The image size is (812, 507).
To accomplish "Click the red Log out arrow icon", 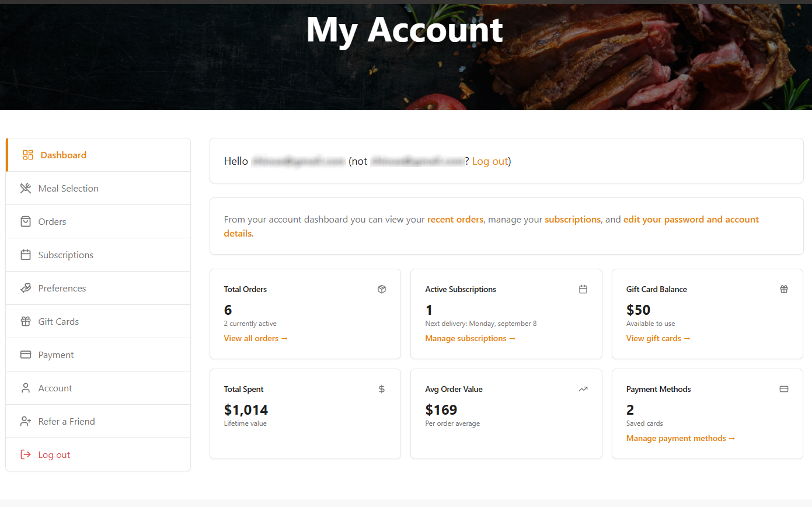I will [x=26, y=454].
